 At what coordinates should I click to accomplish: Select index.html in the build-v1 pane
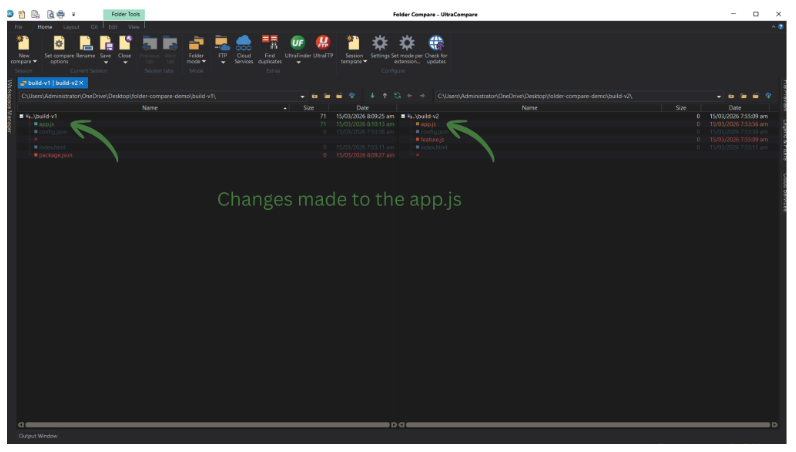coord(52,147)
